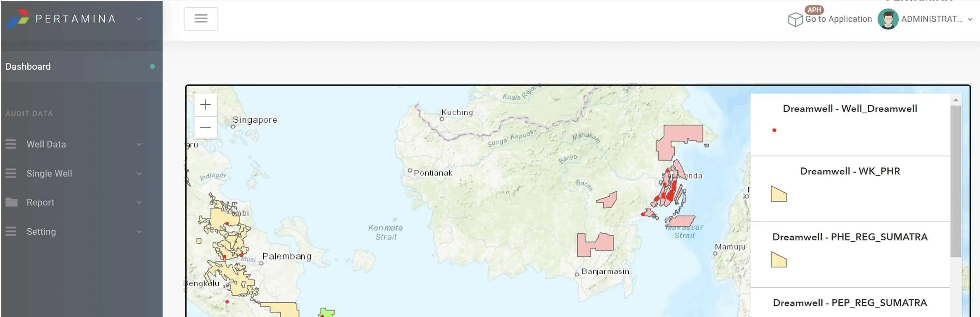Zoom in on the map
980x317 pixels.
coord(206,105)
